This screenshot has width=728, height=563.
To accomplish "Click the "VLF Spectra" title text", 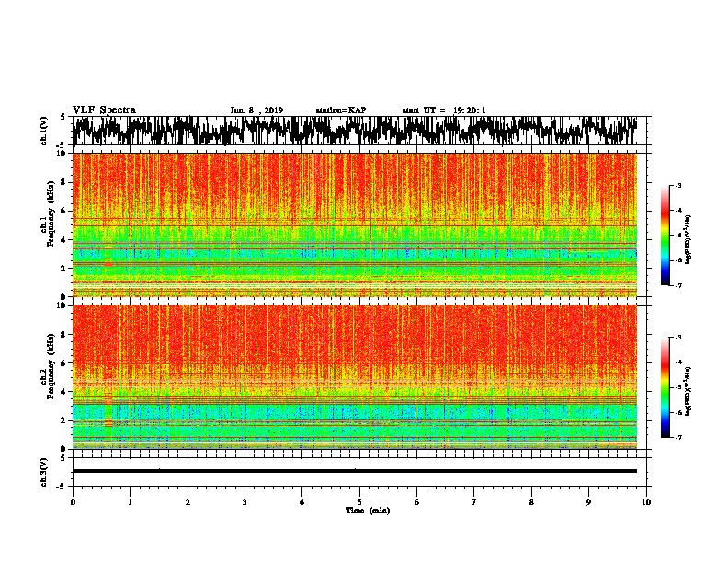I will coord(104,110).
